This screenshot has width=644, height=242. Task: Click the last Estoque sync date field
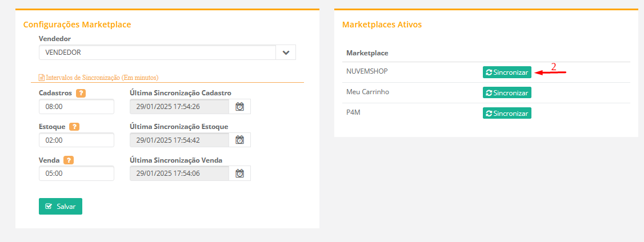(179, 140)
